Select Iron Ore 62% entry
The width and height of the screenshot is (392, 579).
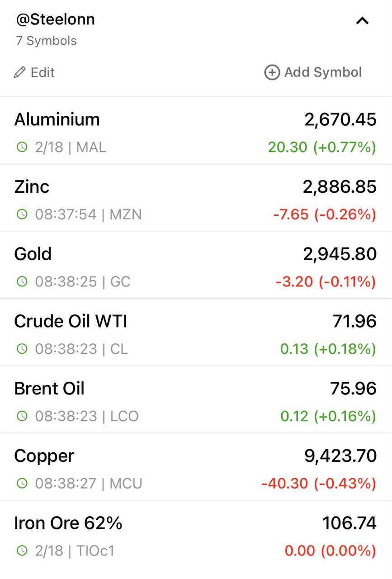196,534
